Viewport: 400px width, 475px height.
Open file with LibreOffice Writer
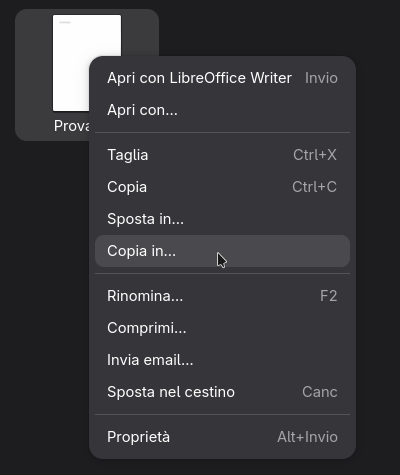(222, 78)
